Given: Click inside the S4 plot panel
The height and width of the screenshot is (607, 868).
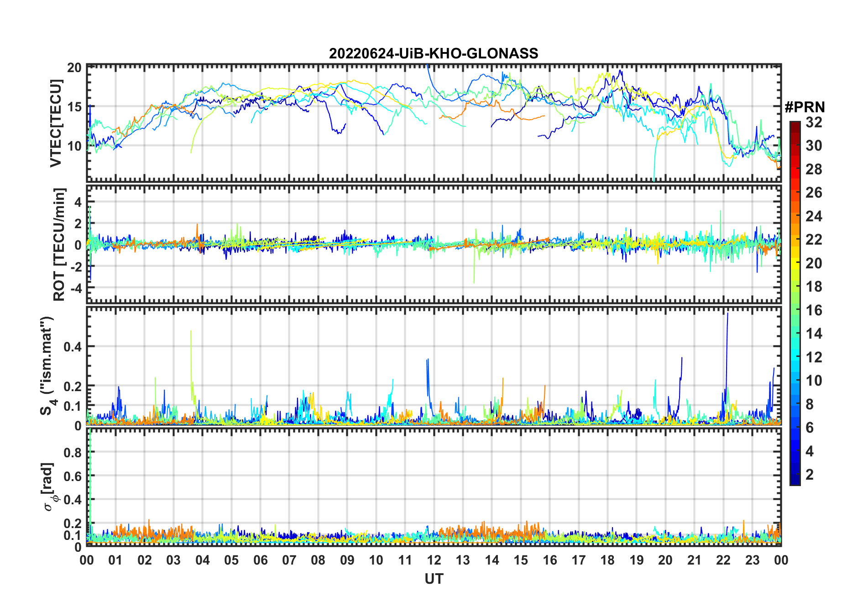Looking at the screenshot, I should point(434,366).
